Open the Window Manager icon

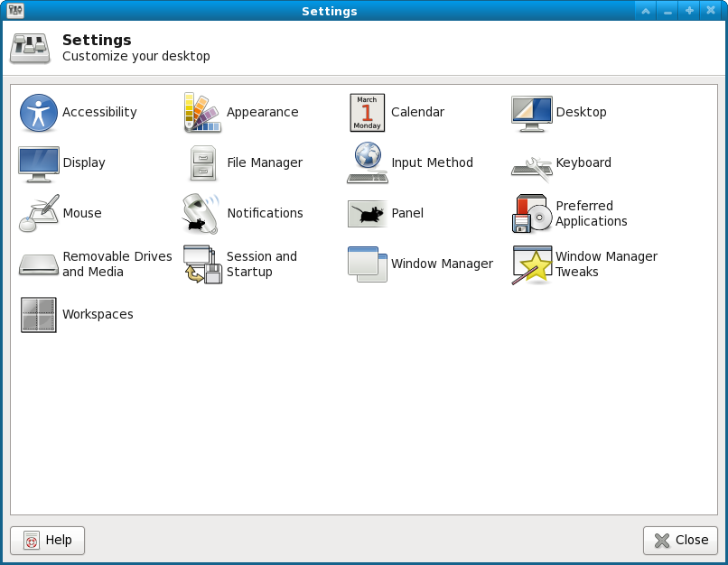(368, 264)
